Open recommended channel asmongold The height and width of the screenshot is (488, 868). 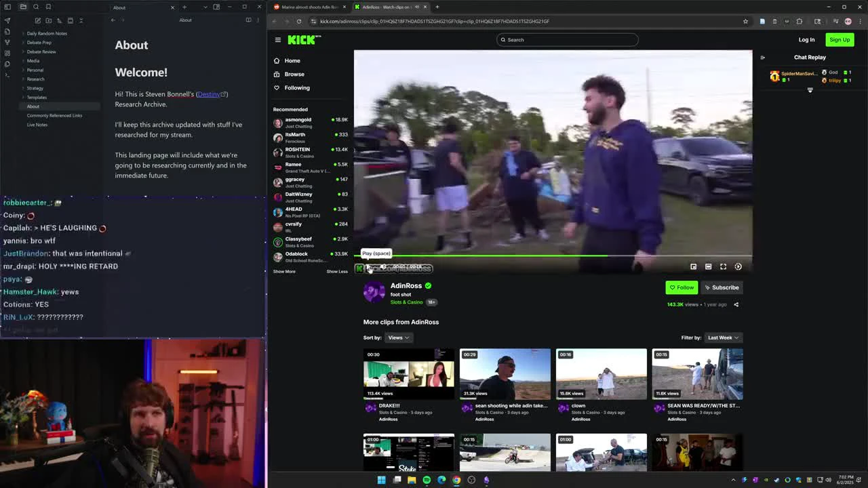pyautogui.click(x=311, y=123)
